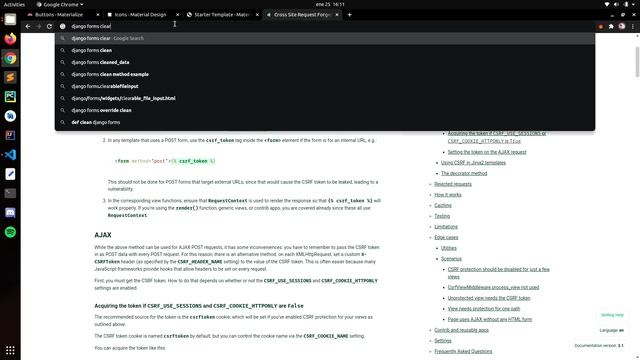The height and width of the screenshot is (360, 640).
Task: Open 'Testing' sidebar link
Action: point(442,216)
